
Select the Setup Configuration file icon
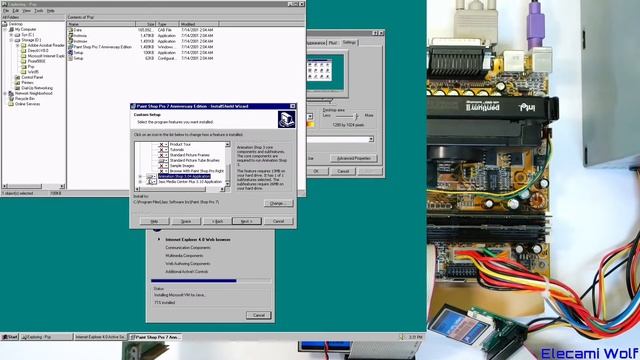pos(71,58)
